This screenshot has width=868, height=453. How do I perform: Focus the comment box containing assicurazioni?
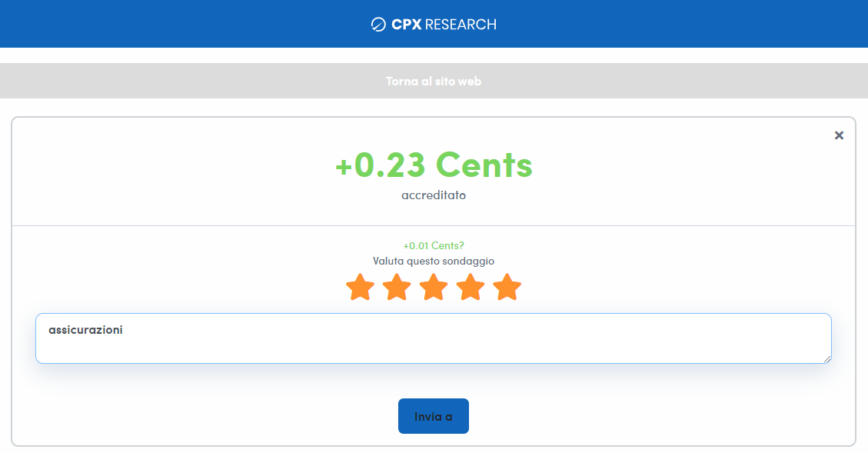point(434,338)
